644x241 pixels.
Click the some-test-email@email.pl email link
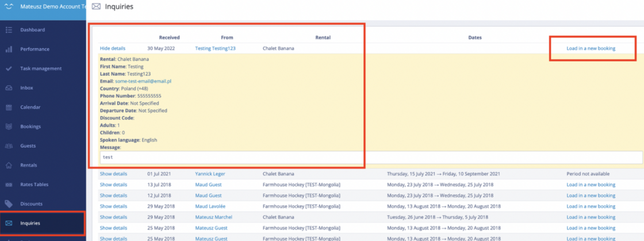click(x=143, y=82)
